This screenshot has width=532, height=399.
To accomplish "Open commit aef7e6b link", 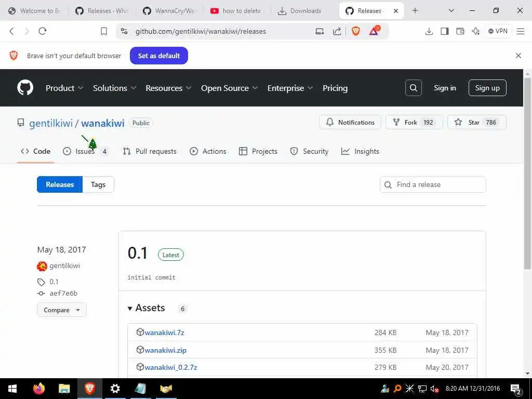I will [x=63, y=293].
